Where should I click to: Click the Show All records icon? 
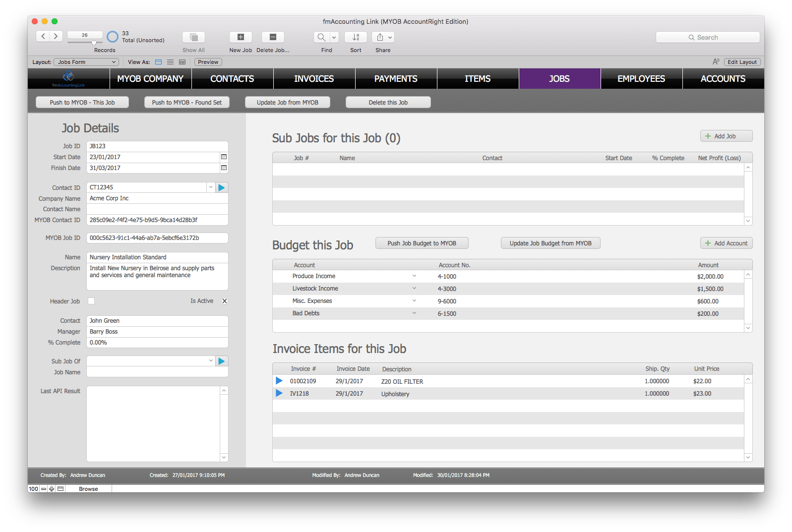click(193, 37)
